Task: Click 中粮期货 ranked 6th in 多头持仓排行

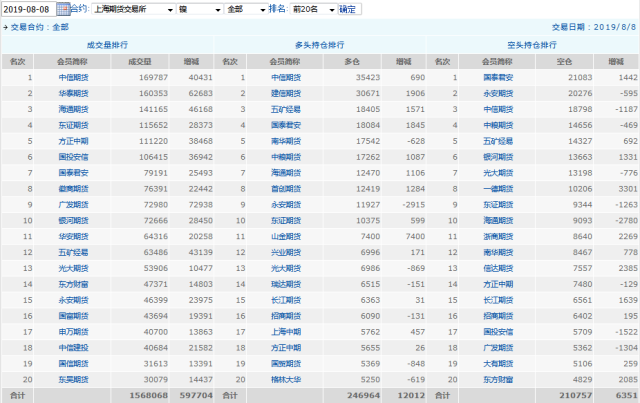Action: point(286,157)
